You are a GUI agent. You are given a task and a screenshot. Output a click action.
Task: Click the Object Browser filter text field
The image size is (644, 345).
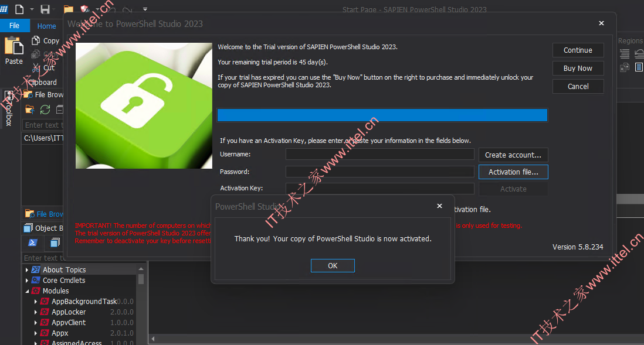point(44,258)
